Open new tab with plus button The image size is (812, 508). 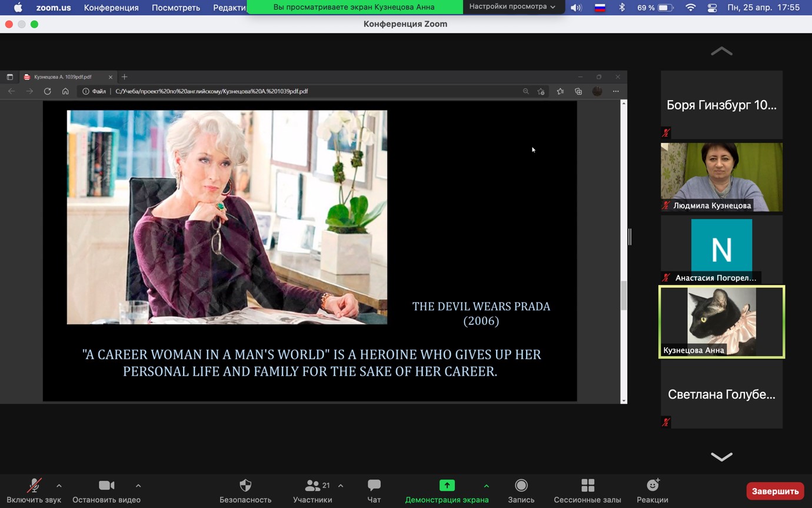coord(124,77)
